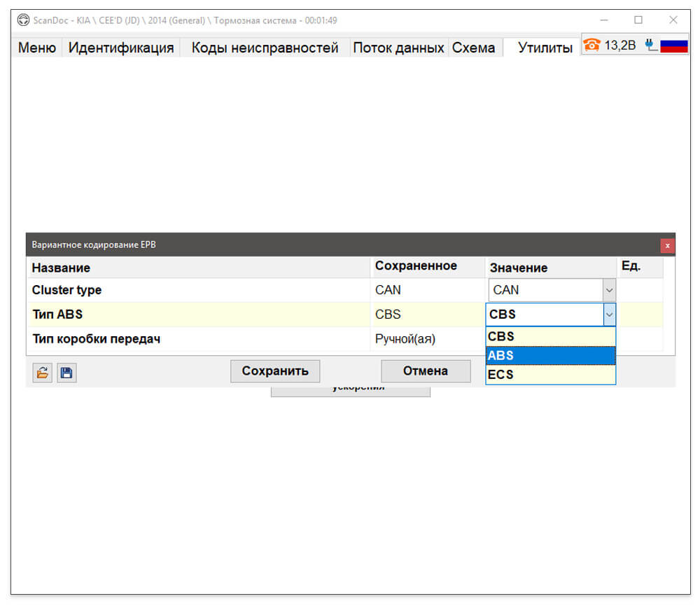Click the Cluster type row name
The height and width of the screenshot is (608, 700).
(66, 290)
